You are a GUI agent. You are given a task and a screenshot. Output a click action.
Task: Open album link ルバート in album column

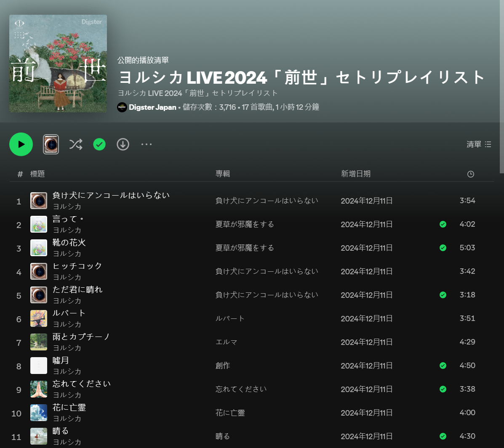pos(230,318)
